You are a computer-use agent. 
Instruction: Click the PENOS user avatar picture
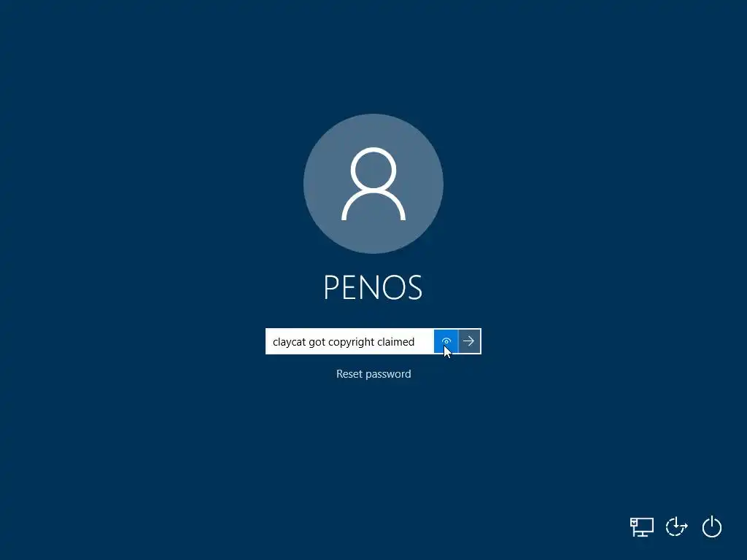(x=373, y=183)
